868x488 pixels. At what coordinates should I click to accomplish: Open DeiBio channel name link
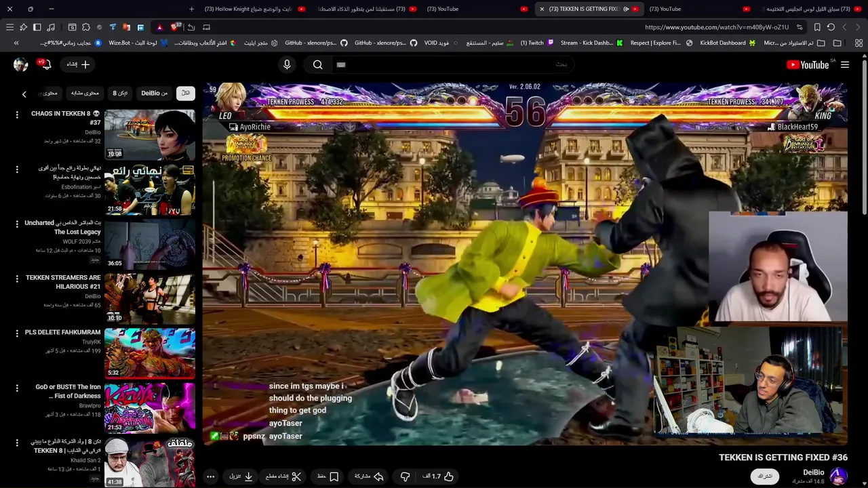point(814,472)
